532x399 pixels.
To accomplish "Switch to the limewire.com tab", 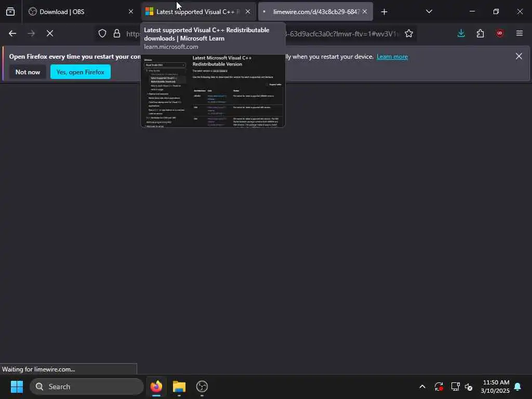I will (x=315, y=11).
